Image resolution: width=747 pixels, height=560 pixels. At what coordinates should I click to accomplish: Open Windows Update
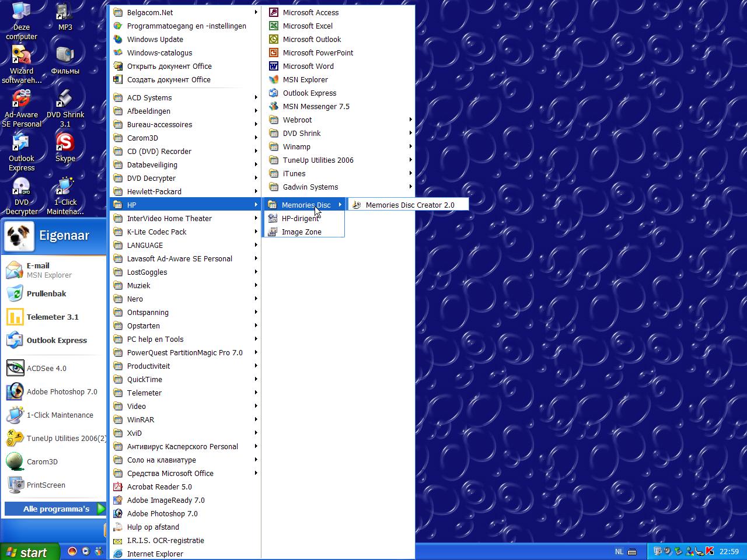click(x=185, y=39)
